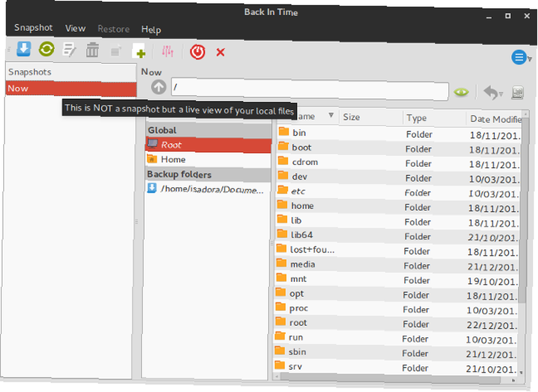The height and width of the screenshot is (392, 538).
Task: Open the View menu
Action: coord(75,28)
